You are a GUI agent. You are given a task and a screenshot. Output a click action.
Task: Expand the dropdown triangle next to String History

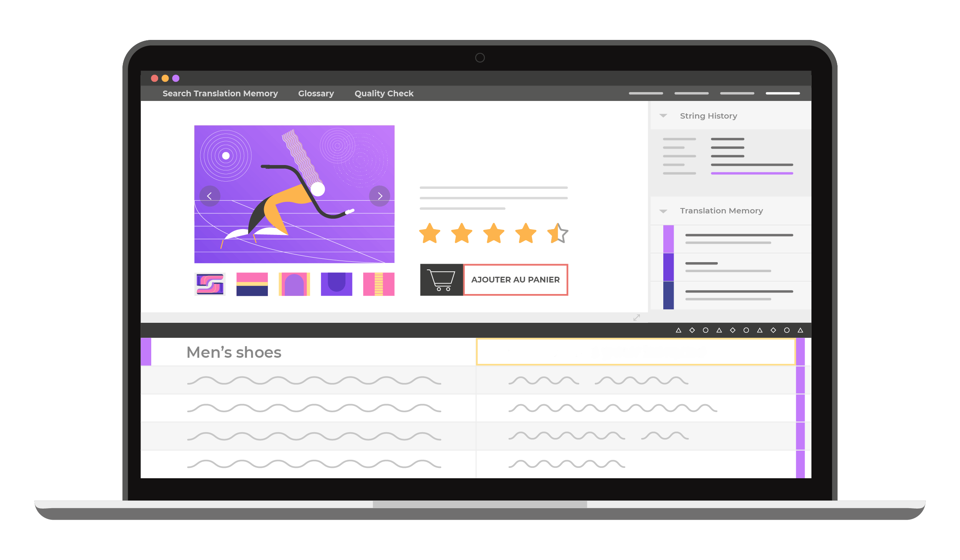(x=665, y=115)
